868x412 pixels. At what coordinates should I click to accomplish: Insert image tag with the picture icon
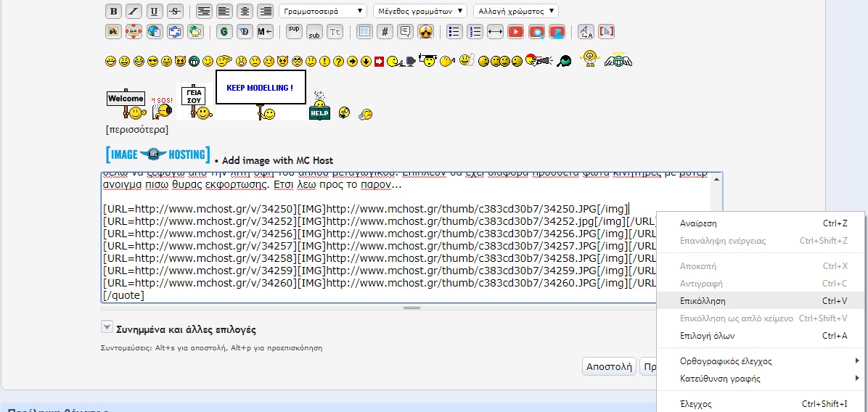pyautogui.click(x=113, y=31)
